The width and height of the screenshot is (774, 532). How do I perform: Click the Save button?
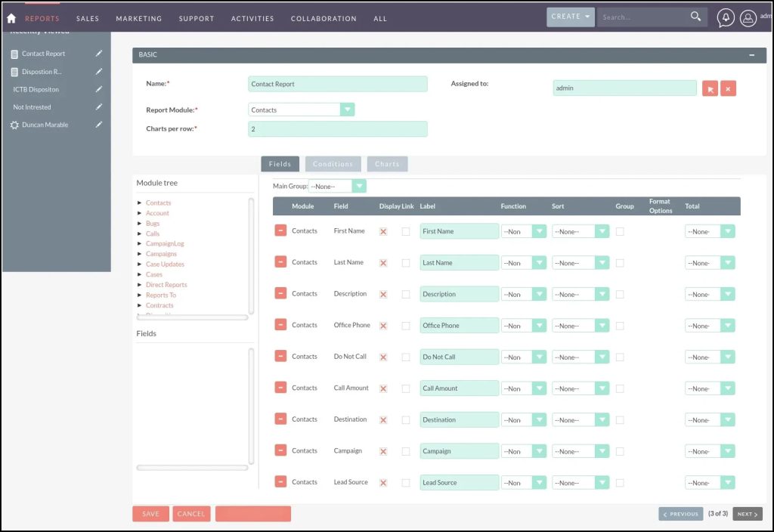click(150, 514)
